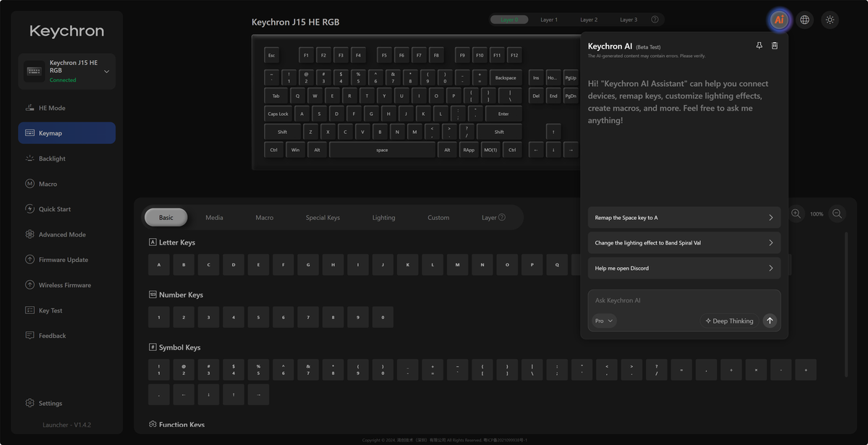Select suggestion Remap the Space key to A
The image size is (868, 445).
click(684, 217)
